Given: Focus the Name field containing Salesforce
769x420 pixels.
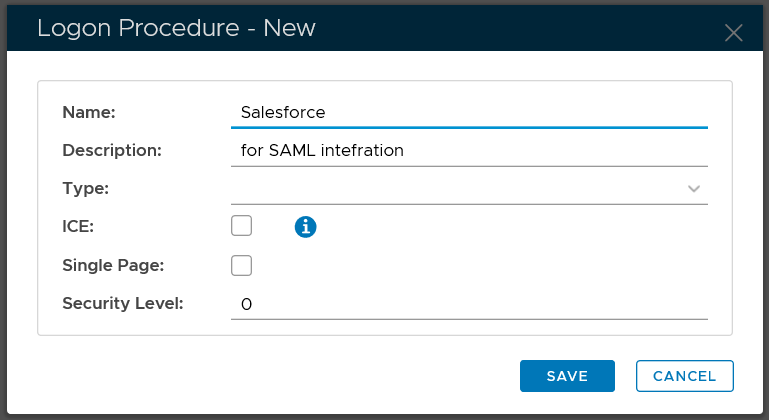Looking at the screenshot, I should point(468,112).
